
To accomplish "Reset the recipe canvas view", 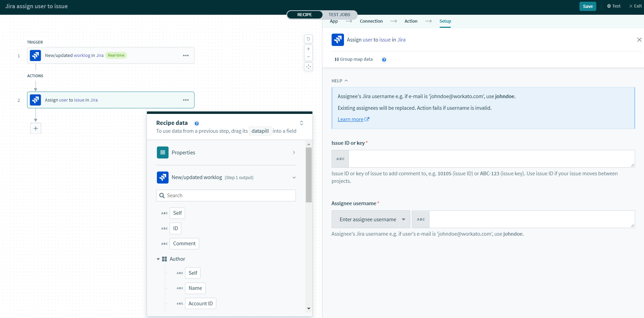I will pyautogui.click(x=308, y=39).
